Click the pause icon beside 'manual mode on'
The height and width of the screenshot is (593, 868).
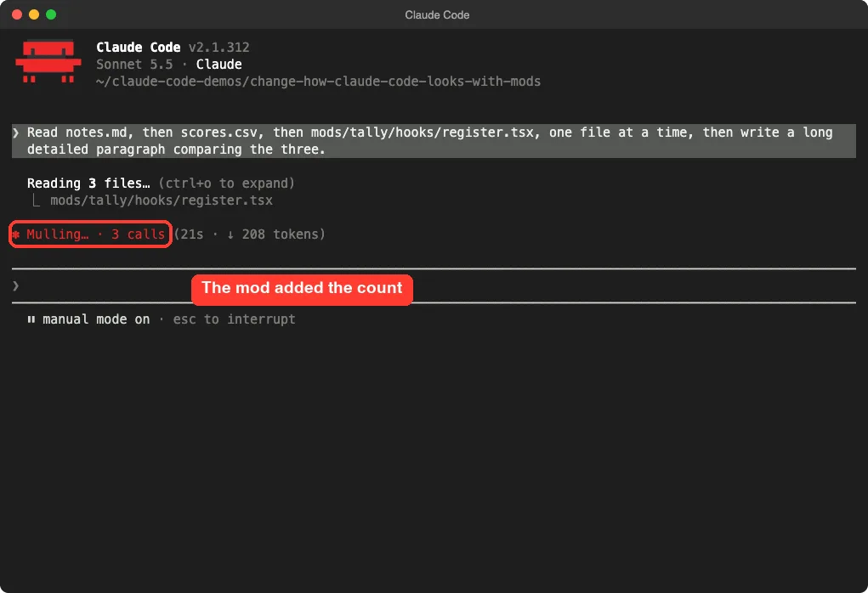tap(31, 319)
